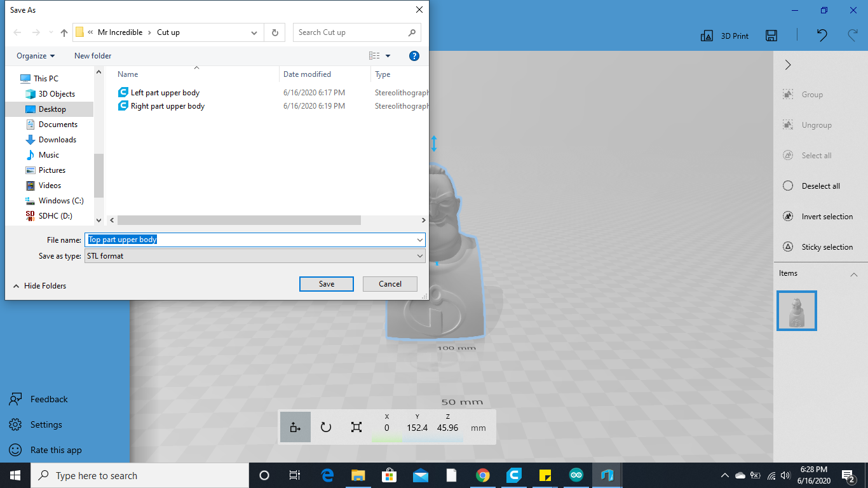
Task: Open the 3D Print panel
Action: pos(724,36)
